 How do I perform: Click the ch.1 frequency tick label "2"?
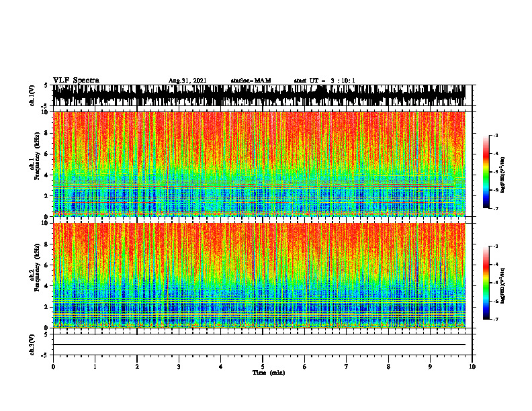[46, 196]
